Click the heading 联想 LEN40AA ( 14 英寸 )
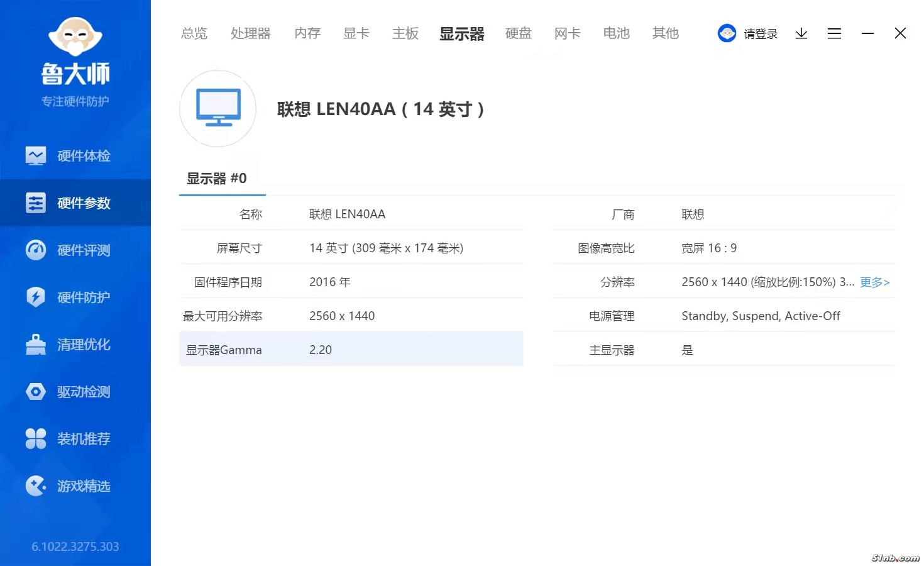Viewport: 924px width, 566px height. pyautogui.click(x=381, y=109)
